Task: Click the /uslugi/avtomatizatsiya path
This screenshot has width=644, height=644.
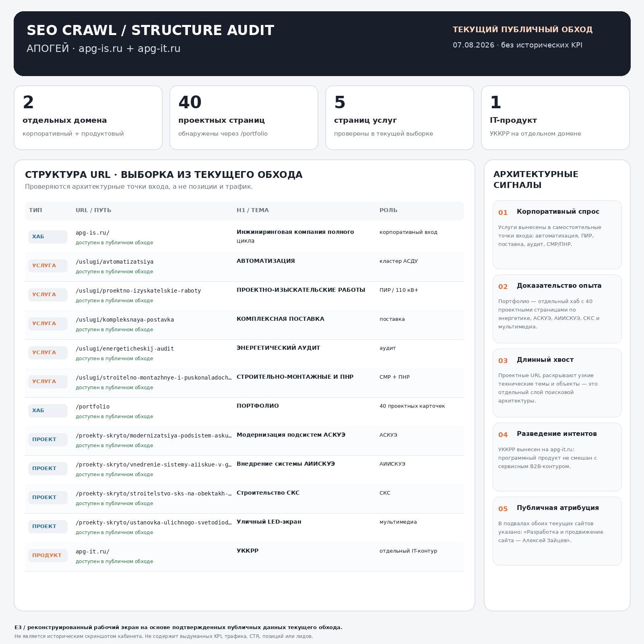Action: (115, 262)
